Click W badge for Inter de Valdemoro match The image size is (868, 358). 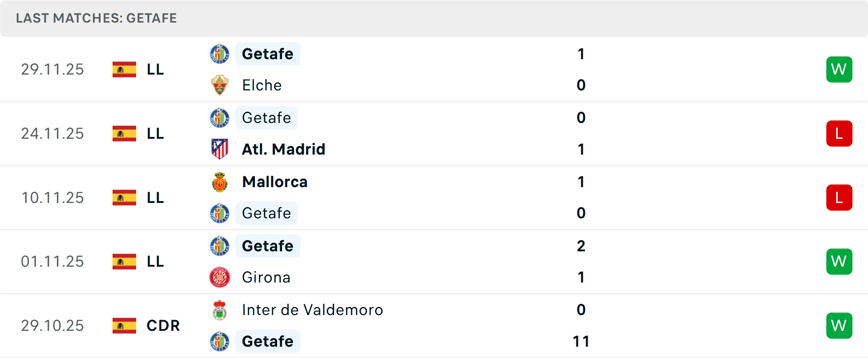pyautogui.click(x=839, y=325)
